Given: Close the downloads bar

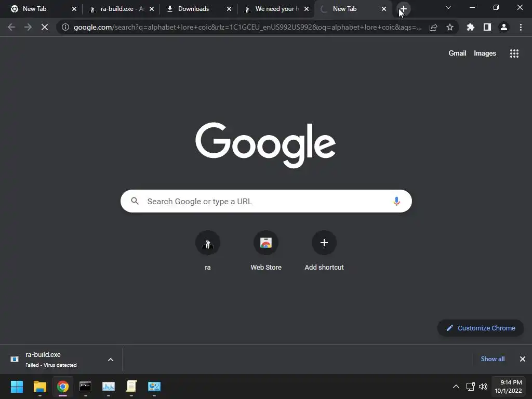Looking at the screenshot, I should point(523,359).
